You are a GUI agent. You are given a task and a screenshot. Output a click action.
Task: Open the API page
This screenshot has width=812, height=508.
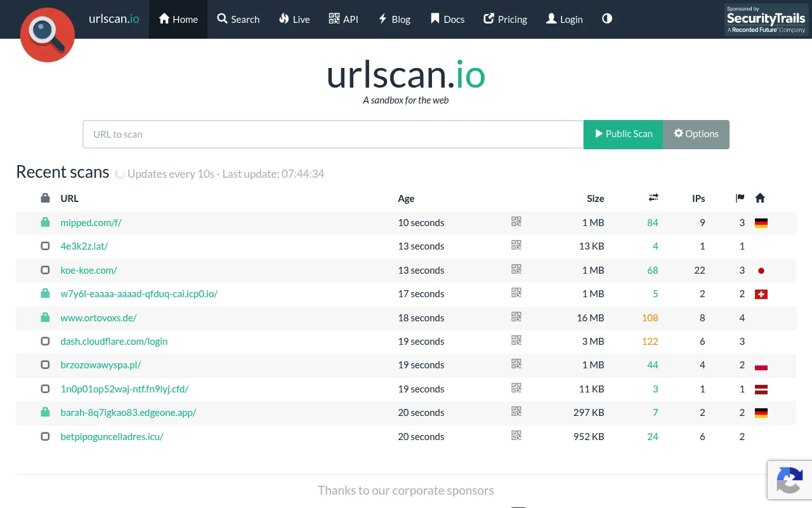343,19
